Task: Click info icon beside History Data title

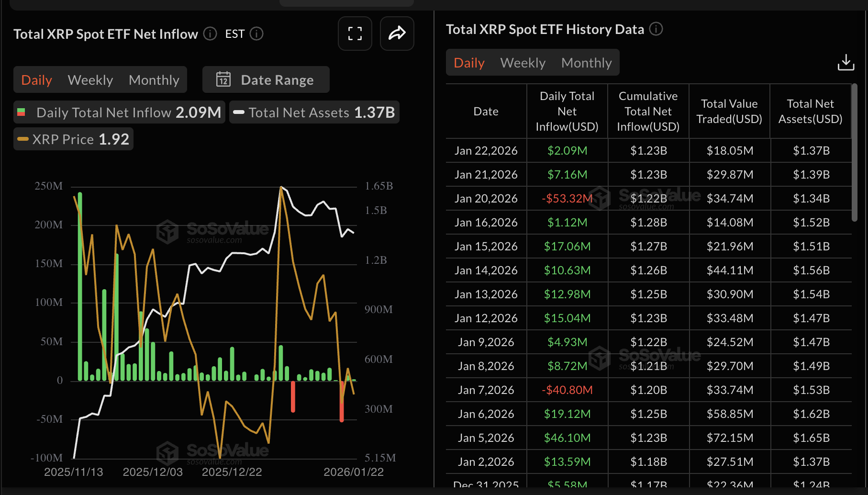Action: tap(656, 29)
